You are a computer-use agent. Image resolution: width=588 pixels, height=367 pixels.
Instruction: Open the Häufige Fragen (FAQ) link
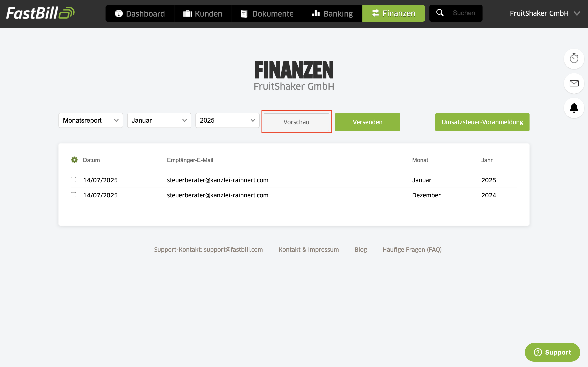point(412,250)
